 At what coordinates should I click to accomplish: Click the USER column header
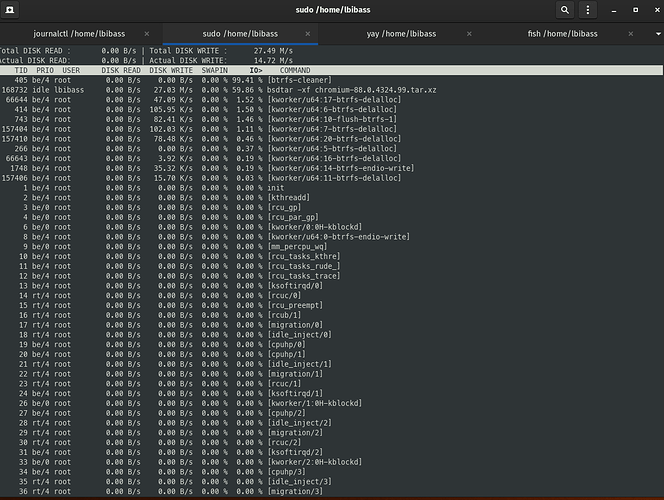[x=71, y=70]
